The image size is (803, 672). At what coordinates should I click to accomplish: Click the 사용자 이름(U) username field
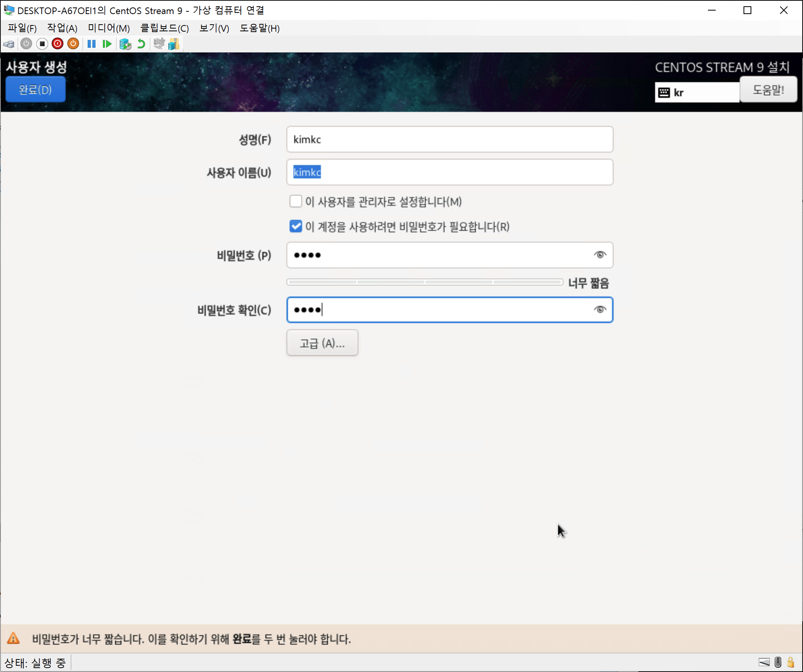(x=450, y=172)
